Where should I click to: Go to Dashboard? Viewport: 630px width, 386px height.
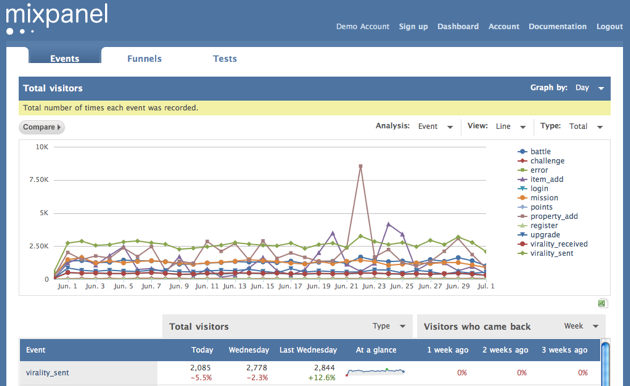point(458,27)
